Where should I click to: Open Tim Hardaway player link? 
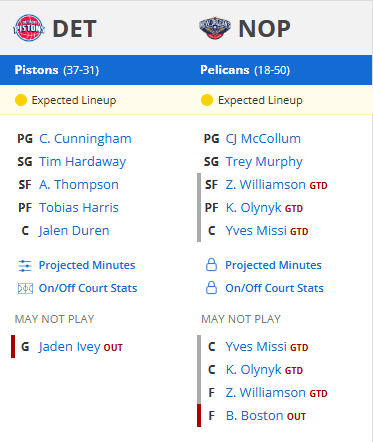[x=83, y=162]
